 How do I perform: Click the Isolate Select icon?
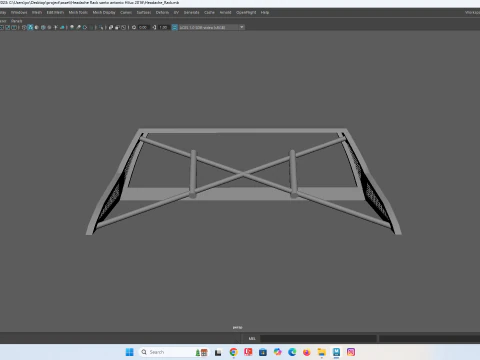click(x=101, y=27)
